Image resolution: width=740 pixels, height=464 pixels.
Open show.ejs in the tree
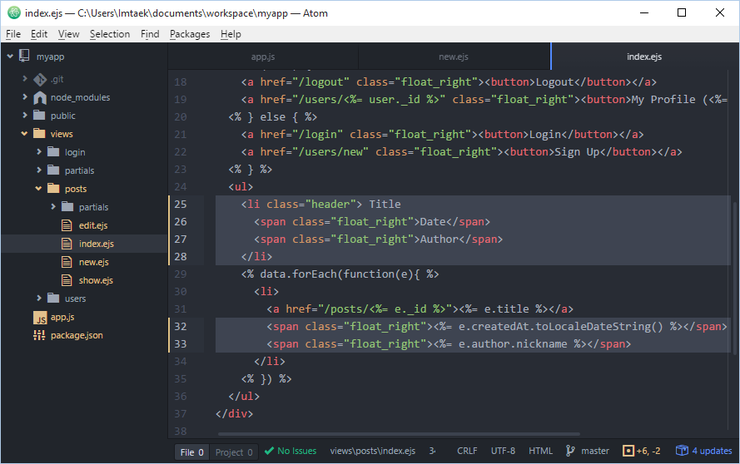[x=96, y=280]
